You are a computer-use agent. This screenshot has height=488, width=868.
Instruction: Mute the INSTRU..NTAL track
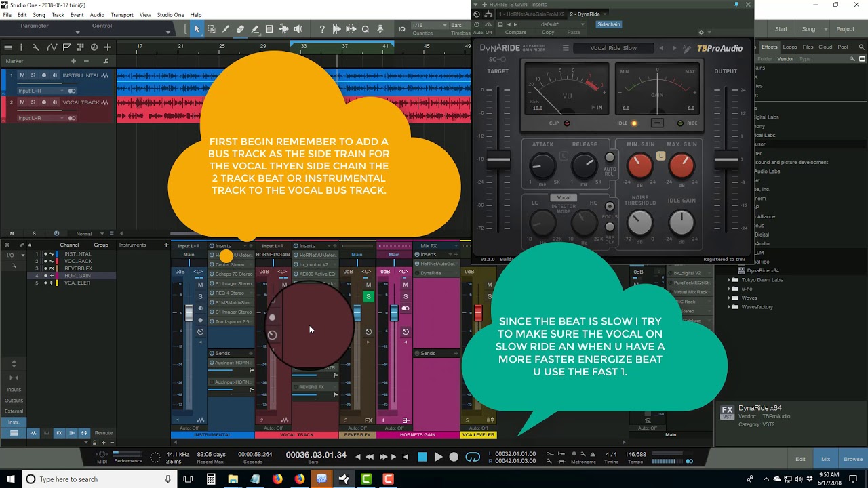coord(22,75)
